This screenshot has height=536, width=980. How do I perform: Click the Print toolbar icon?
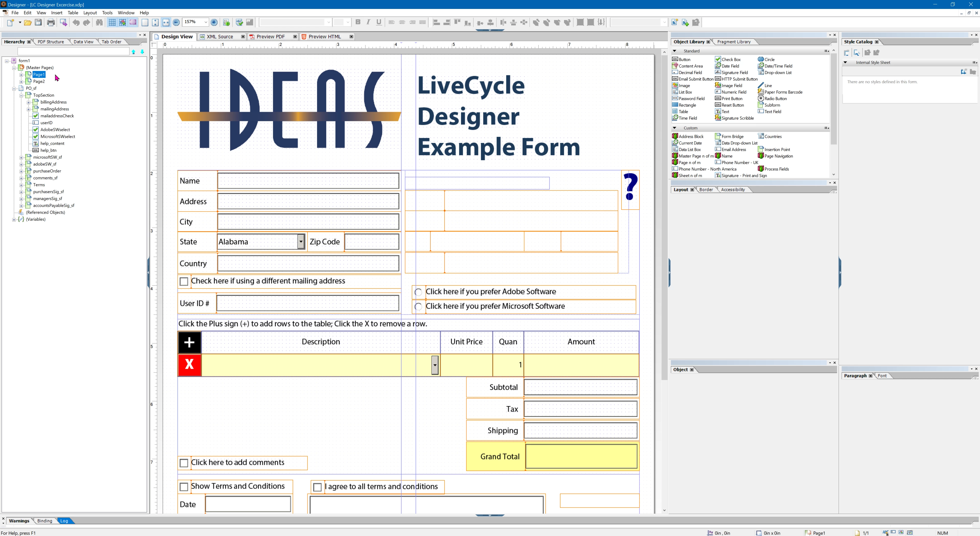click(51, 22)
